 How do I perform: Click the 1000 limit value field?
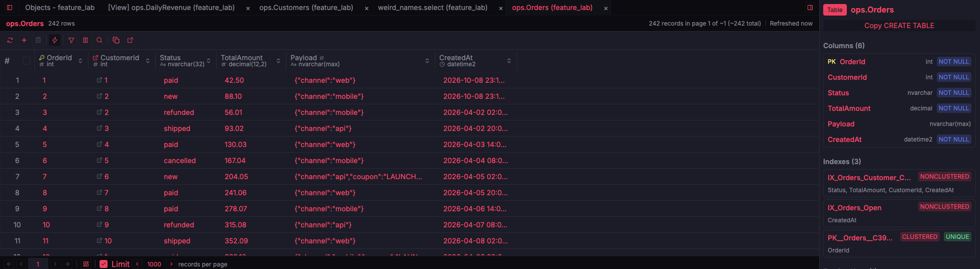(154, 264)
